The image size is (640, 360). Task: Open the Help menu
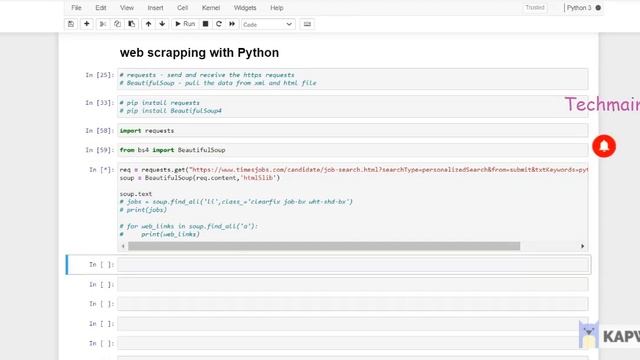277,8
